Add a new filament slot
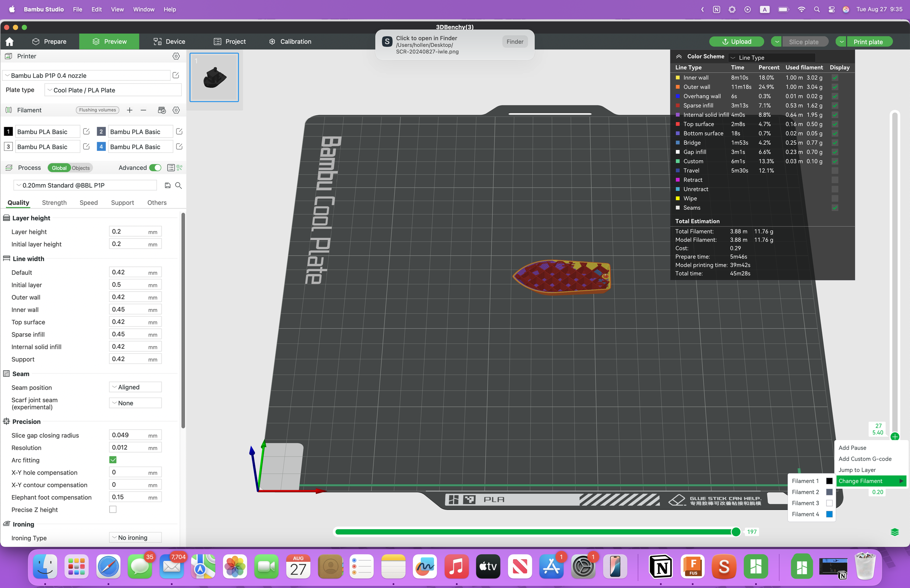910x588 pixels. 129,110
